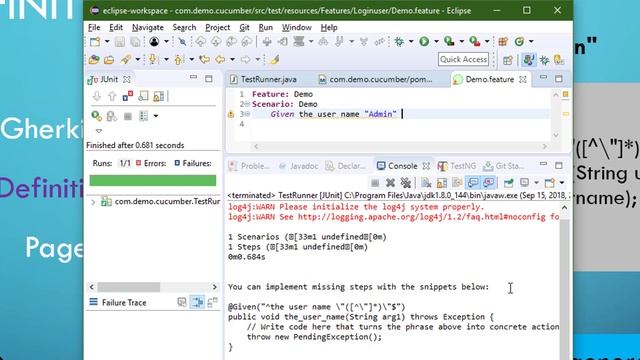Toggle Show Failures Only in JUnit panel
Image resolution: width=640 pixels, height=360 pixels.
pos(128,96)
